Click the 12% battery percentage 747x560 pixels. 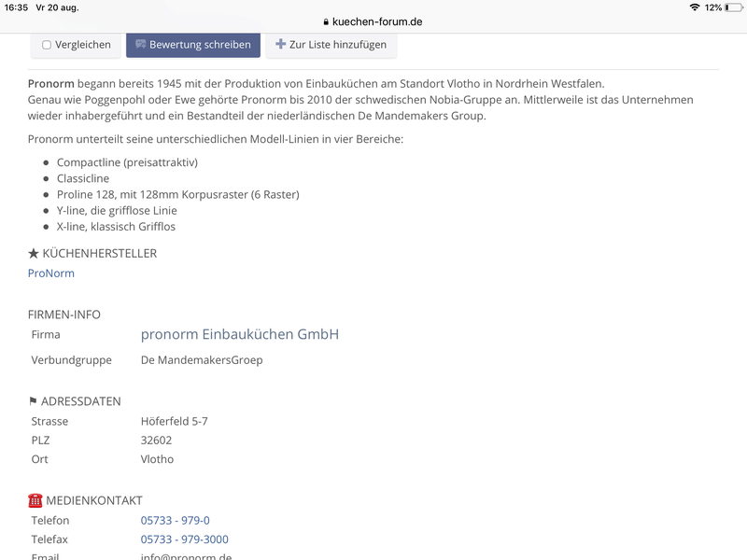713,7
